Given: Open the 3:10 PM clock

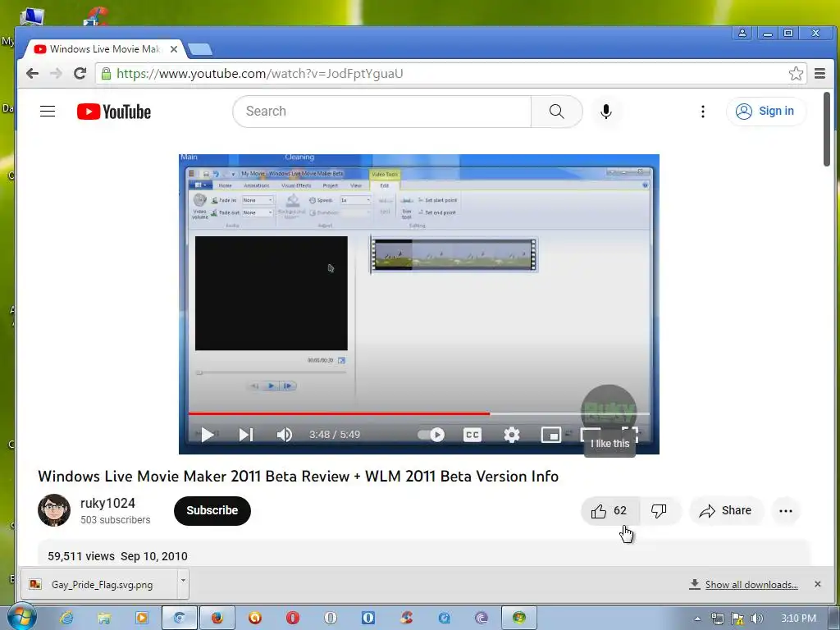Looking at the screenshot, I should pyautogui.click(x=798, y=619).
